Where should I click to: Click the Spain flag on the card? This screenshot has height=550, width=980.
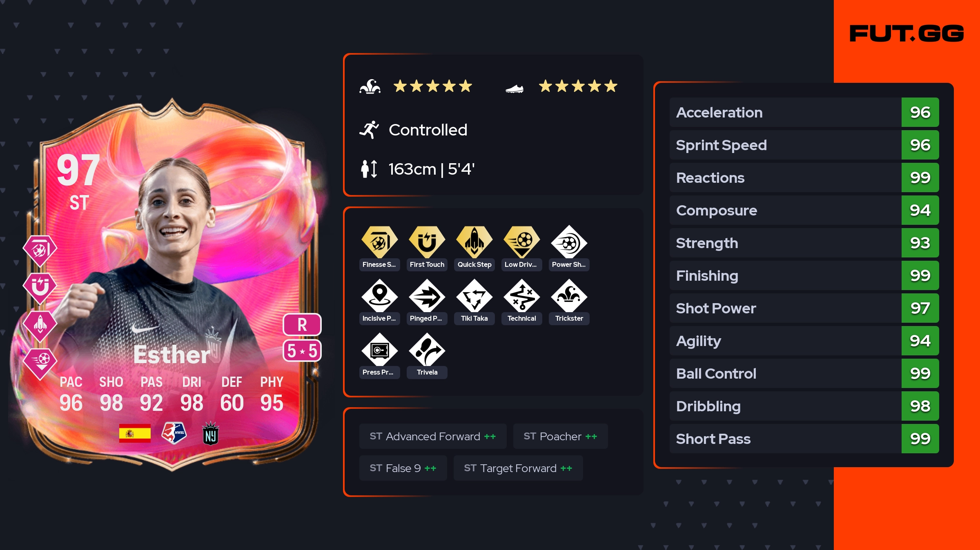pos(135,433)
